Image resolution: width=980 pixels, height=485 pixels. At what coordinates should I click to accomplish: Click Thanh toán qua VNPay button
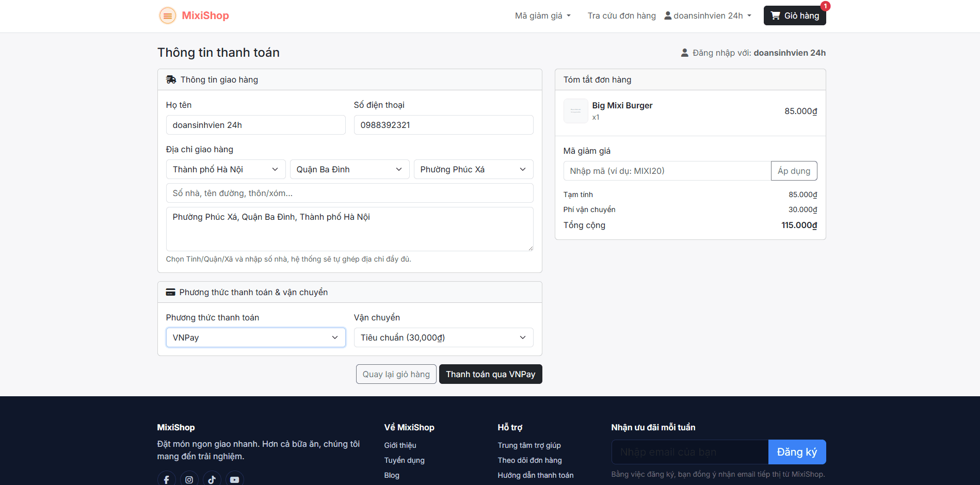(490, 374)
